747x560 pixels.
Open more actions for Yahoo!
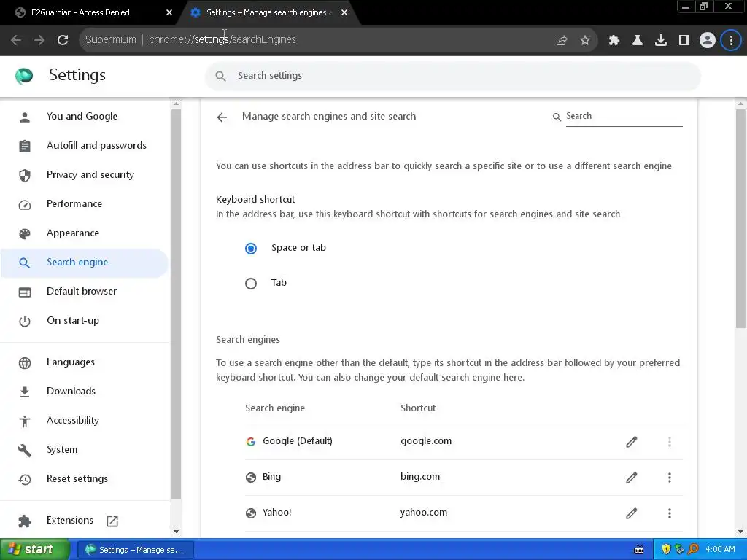pos(670,513)
